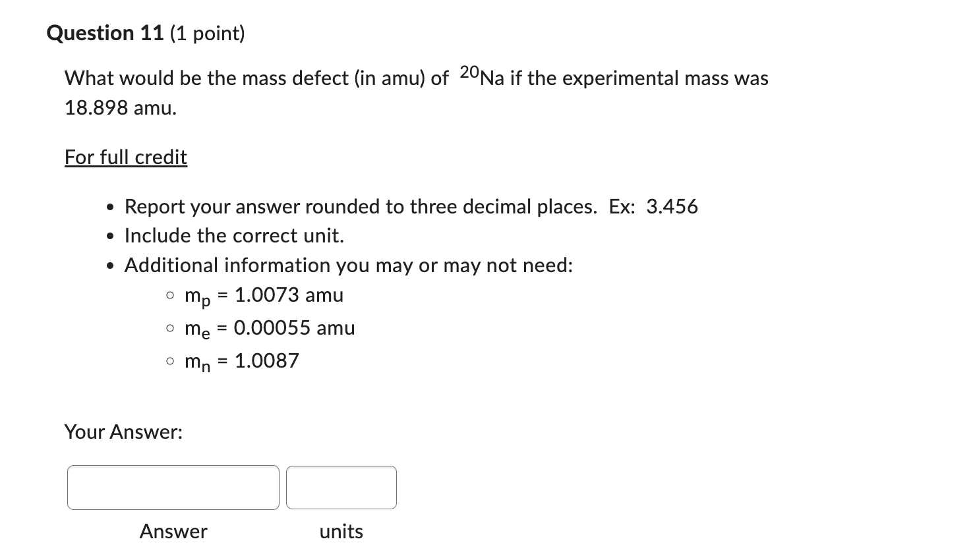The image size is (977, 560).
Task: Click the '18.898 amu' text
Action: pos(120,107)
